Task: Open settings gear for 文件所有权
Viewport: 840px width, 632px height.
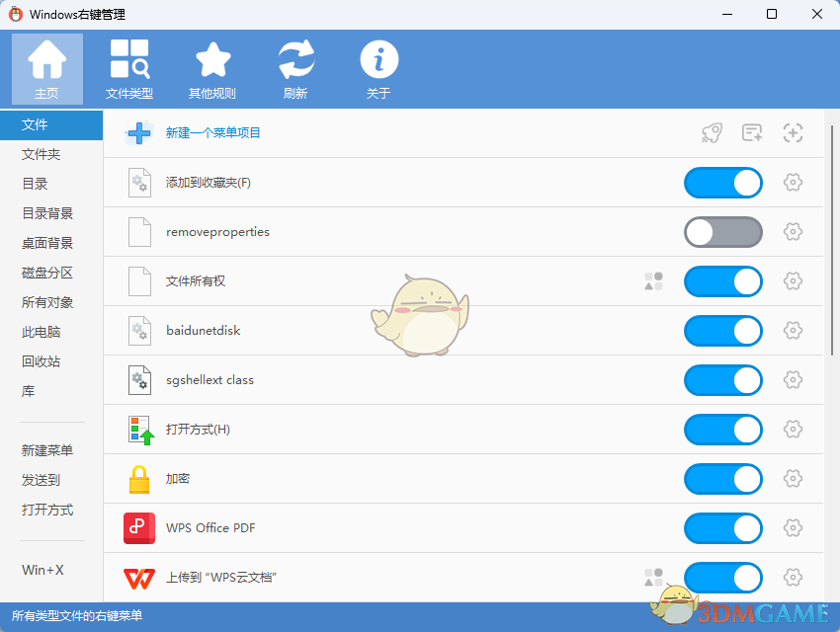Action: pos(793,281)
